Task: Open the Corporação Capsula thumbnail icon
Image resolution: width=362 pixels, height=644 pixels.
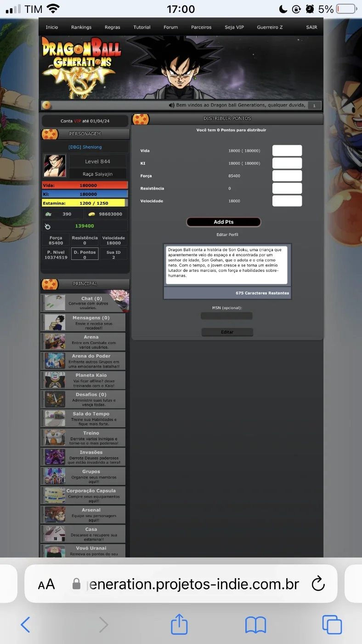Action: click(55, 495)
